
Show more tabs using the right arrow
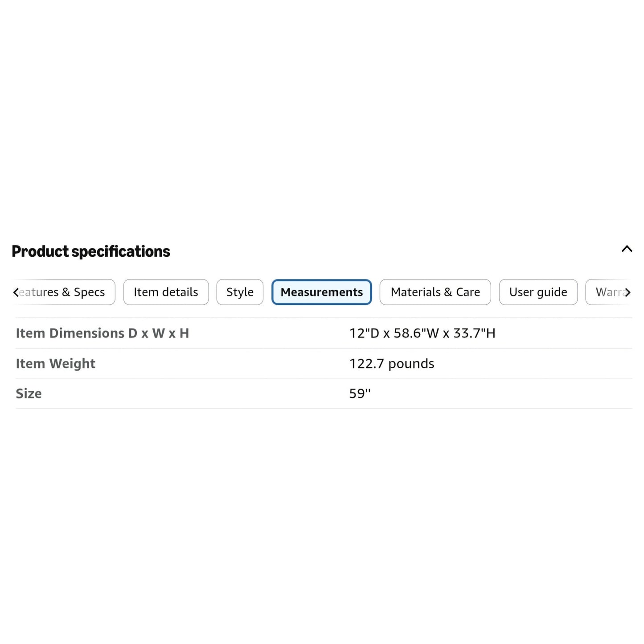pos(628,292)
